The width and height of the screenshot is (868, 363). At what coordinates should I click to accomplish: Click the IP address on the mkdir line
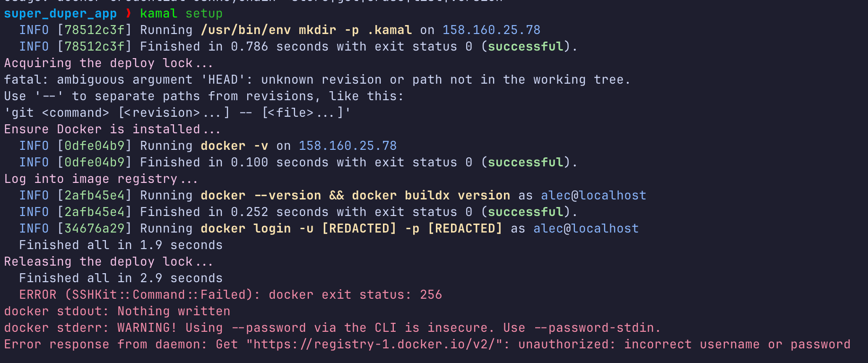coord(491,30)
